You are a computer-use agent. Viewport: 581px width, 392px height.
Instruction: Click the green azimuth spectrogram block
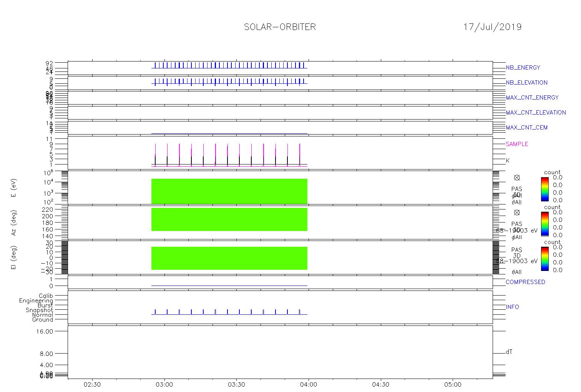click(x=229, y=219)
